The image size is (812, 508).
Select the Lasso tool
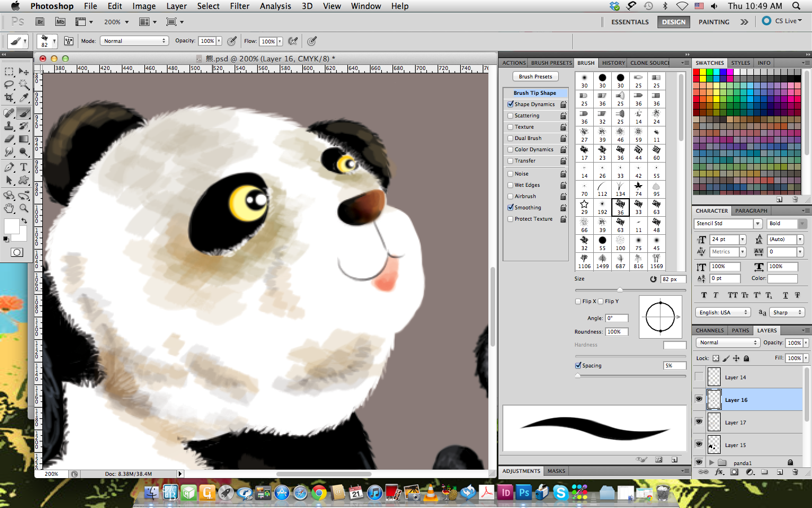(x=9, y=85)
